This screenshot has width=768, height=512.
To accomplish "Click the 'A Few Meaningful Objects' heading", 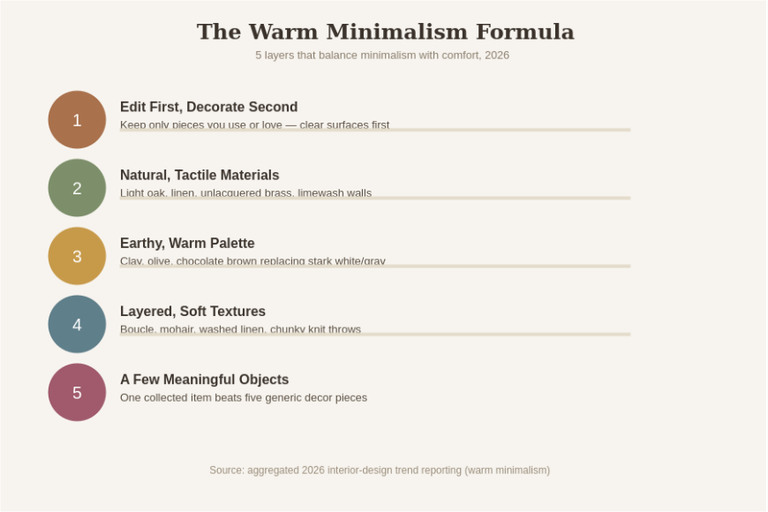I will click(x=204, y=379).
